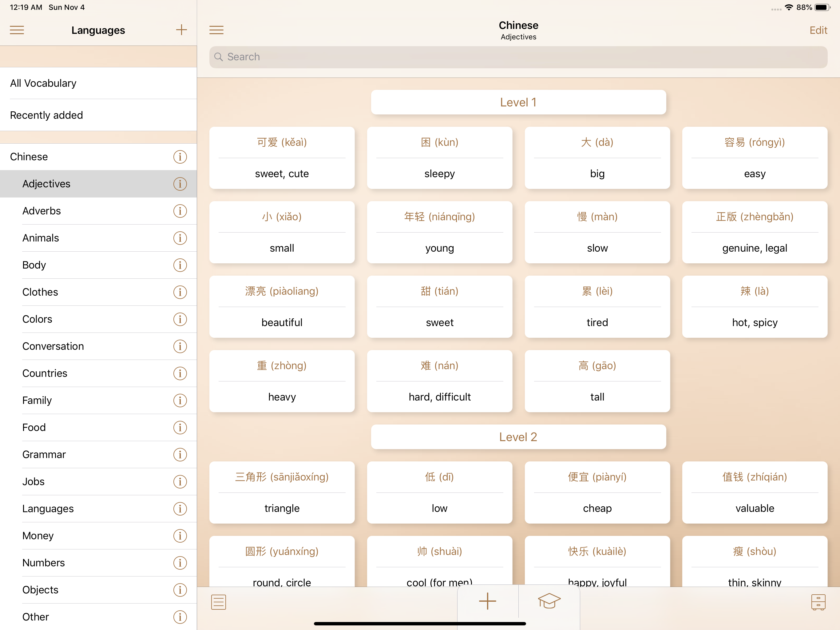
Task: Open the 快乐 (kuàilè) happy card
Action: pos(597,562)
